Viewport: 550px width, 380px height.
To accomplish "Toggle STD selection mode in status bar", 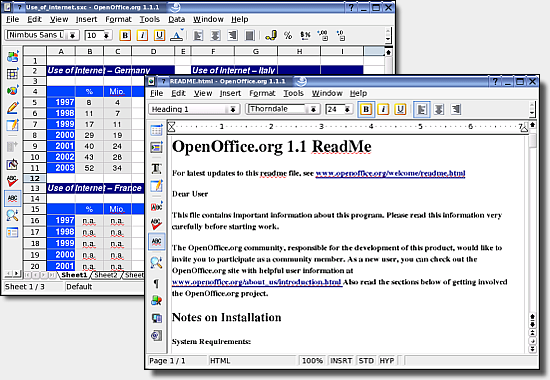I will tap(366, 361).
